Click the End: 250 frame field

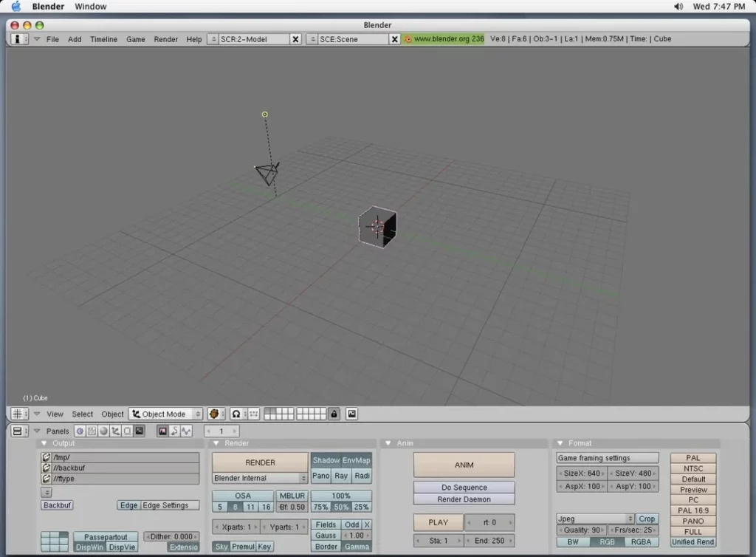point(489,540)
